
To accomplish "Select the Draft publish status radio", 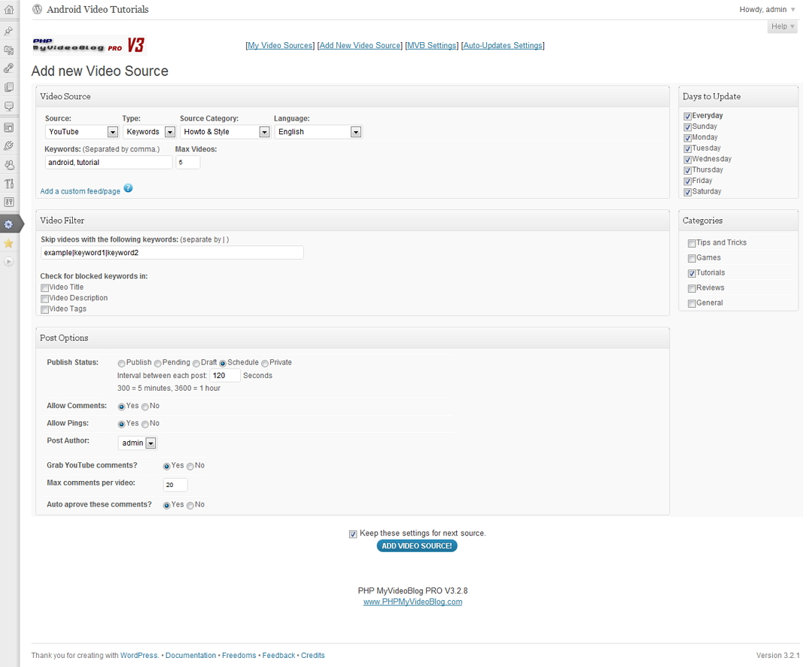I will click(x=196, y=363).
